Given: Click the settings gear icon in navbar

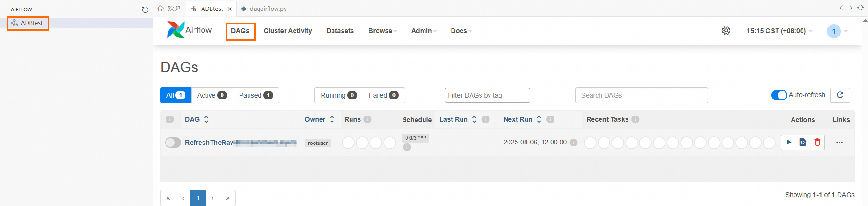Looking at the screenshot, I should pyautogui.click(x=726, y=31).
